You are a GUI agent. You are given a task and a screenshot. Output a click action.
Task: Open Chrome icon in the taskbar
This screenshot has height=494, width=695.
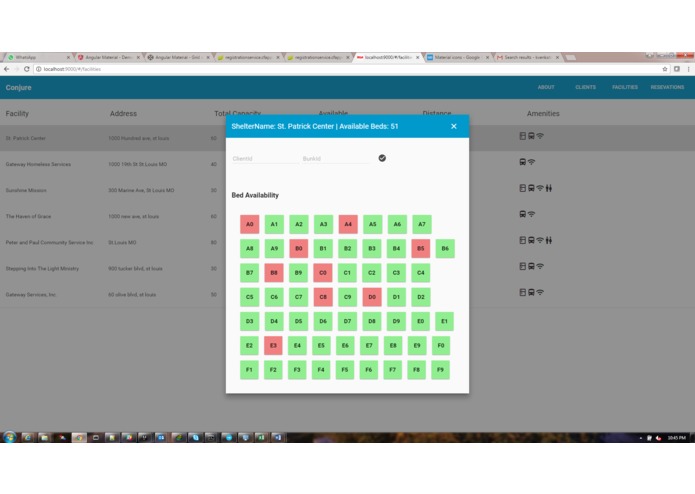(79, 438)
